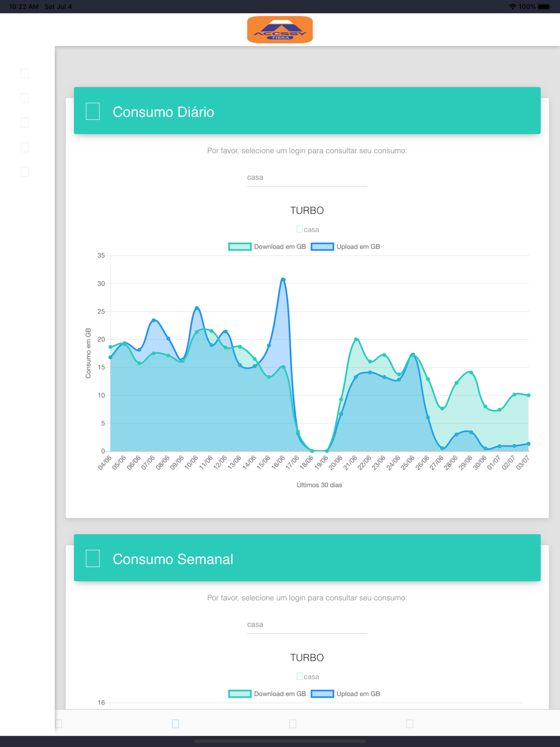Click the 35 value on y-axis
The height and width of the screenshot is (747, 560).
101,255
